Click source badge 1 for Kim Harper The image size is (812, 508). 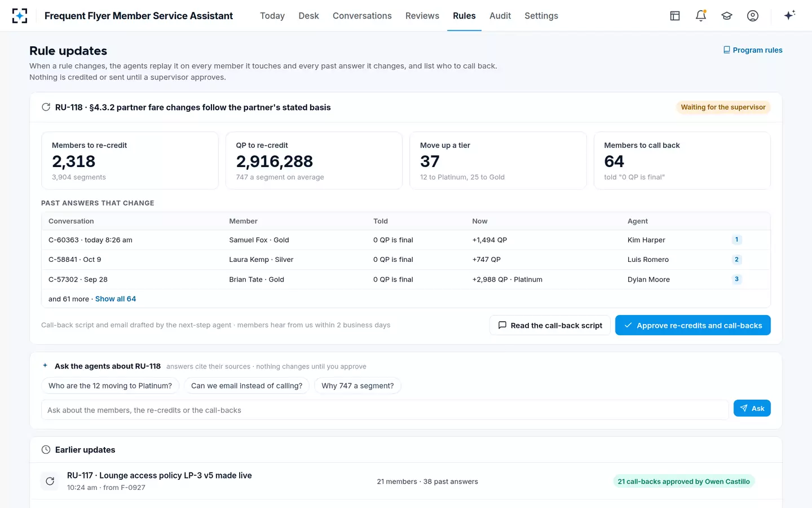tap(736, 240)
